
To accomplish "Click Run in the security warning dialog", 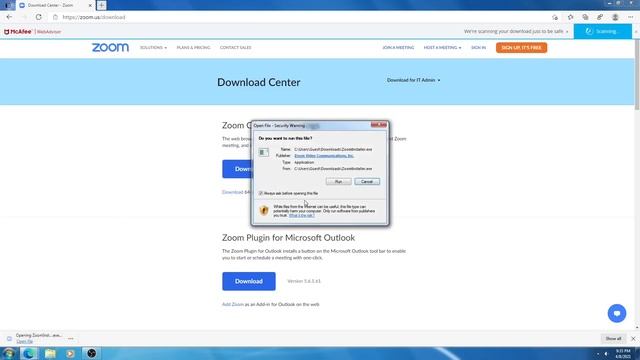I will [x=338, y=181].
